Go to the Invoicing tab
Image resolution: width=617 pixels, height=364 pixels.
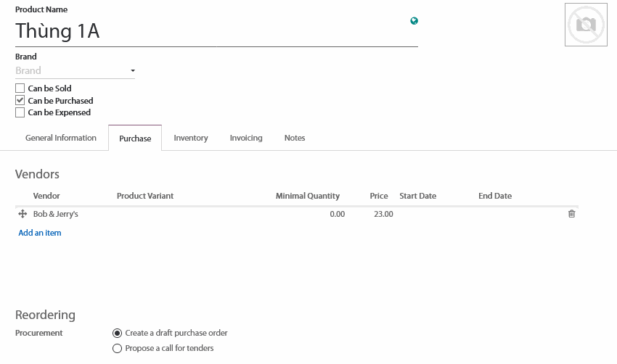pyautogui.click(x=246, y=138)
